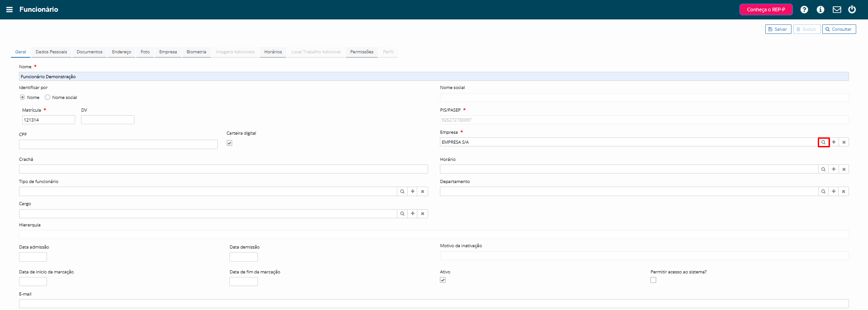868x310 pixels.
Task: Open the hamburger navigation menu
Action: (x=10, y=9)
